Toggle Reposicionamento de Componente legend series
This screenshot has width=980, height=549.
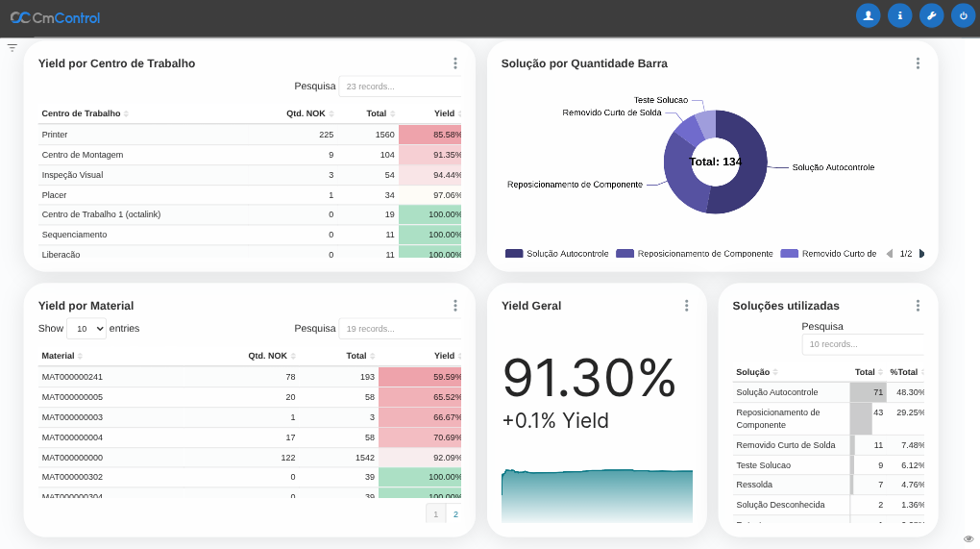[695, 254]
